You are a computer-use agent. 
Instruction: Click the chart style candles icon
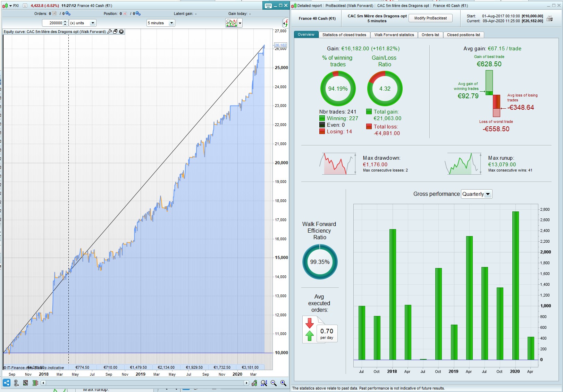coord(35,383)
